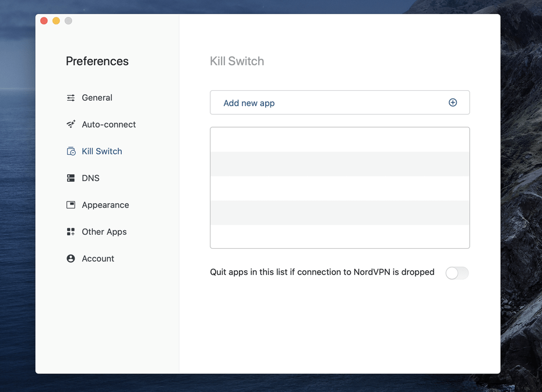The width and height of the screenshot is (542, 392).
Task: Click the Account person icon
Action: (x=71, y=259)
